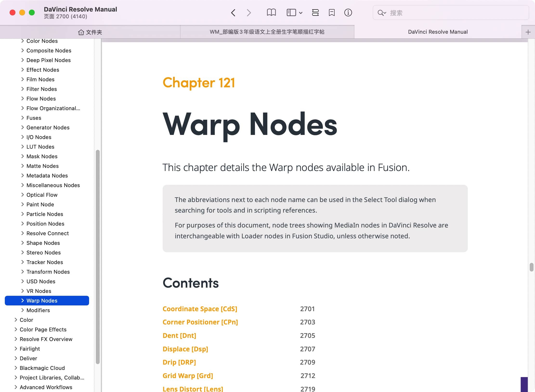Select Paint Node in outline
Screen dimensions: 535x392
pyautogui.click(x=40, y=204)
